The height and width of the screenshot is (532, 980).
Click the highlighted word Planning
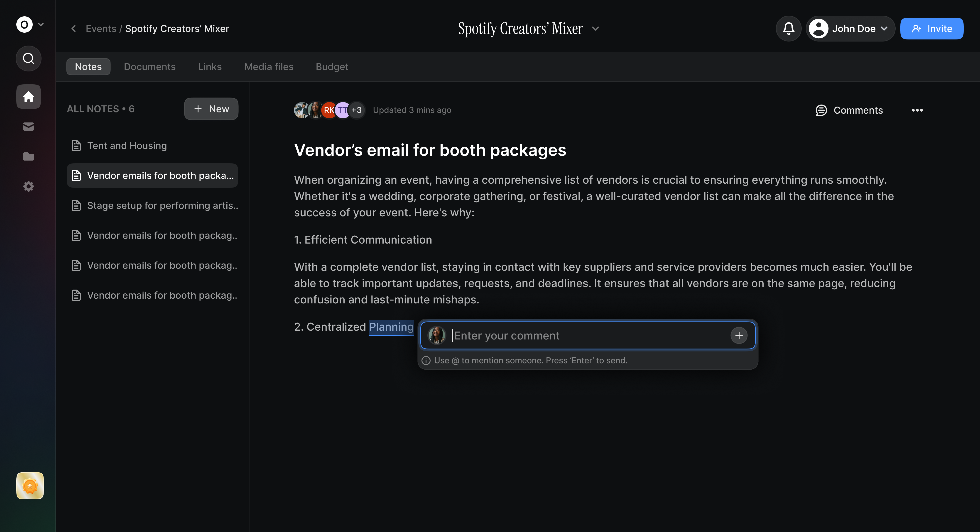pyautogui.click(x=391, y=327)
